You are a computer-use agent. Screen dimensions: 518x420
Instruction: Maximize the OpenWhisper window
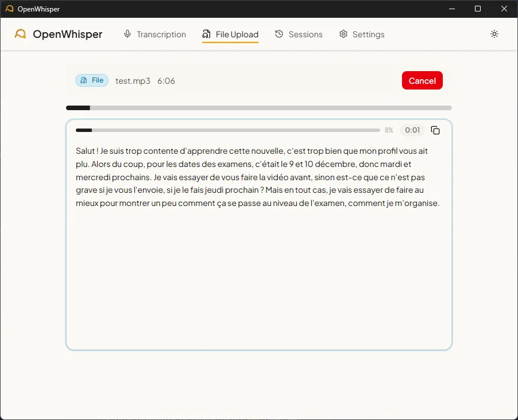pyautogui.click(x=478, y=9)
